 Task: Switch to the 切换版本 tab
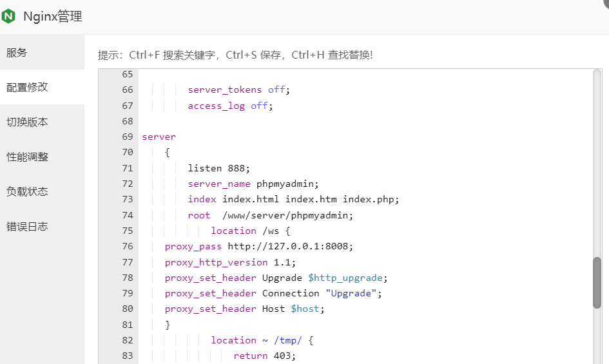click(27, 122)
